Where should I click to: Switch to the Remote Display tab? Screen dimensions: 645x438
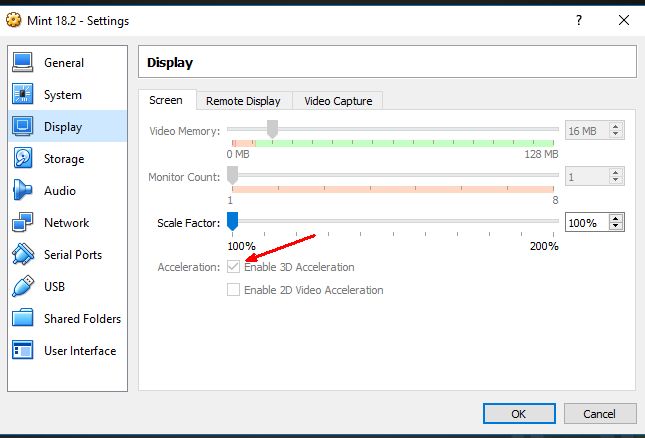(x=243, y=101)
